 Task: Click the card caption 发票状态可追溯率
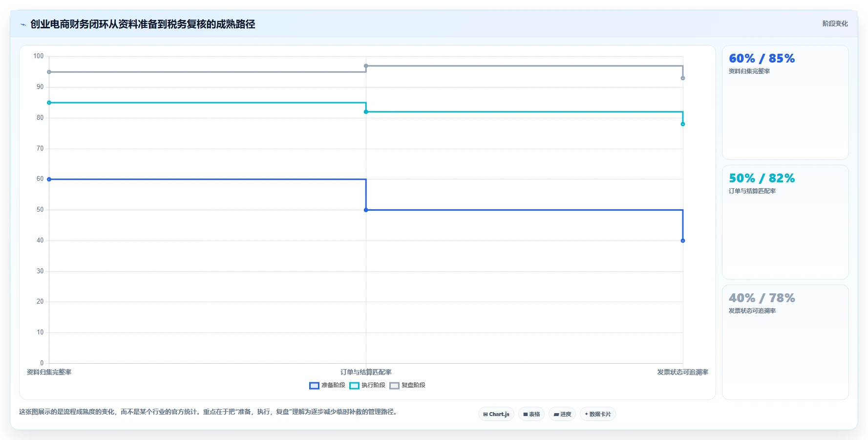tap(752, 311)
